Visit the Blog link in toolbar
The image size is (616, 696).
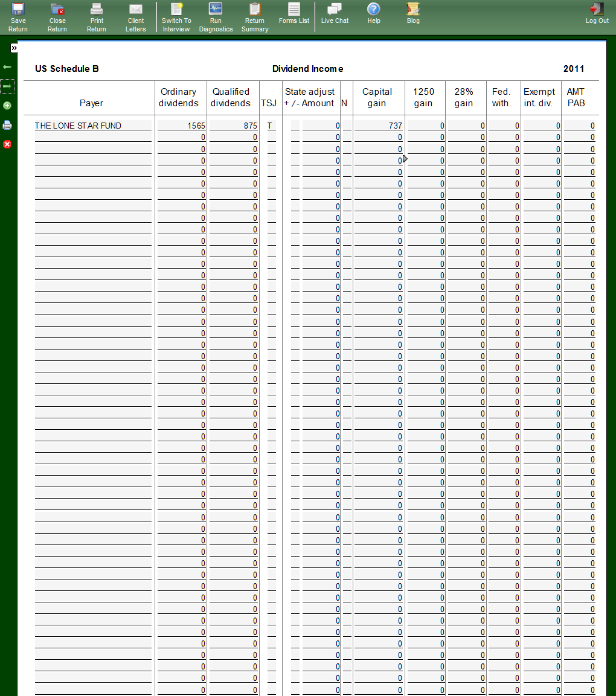tap(413, 13)
